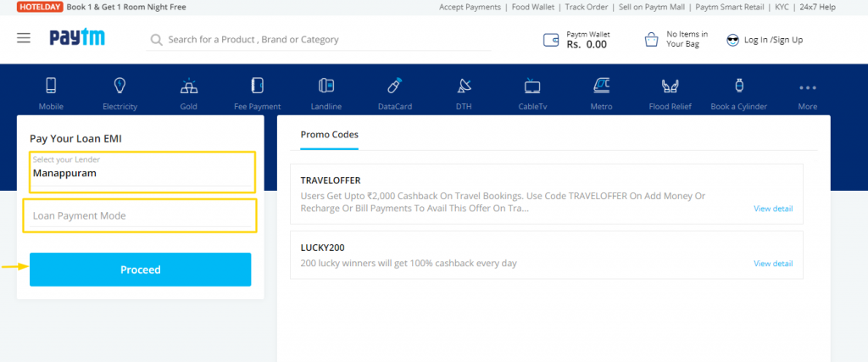Click the Proceed button
This screenshot has height=362, width=868.
tap(140, 270)
